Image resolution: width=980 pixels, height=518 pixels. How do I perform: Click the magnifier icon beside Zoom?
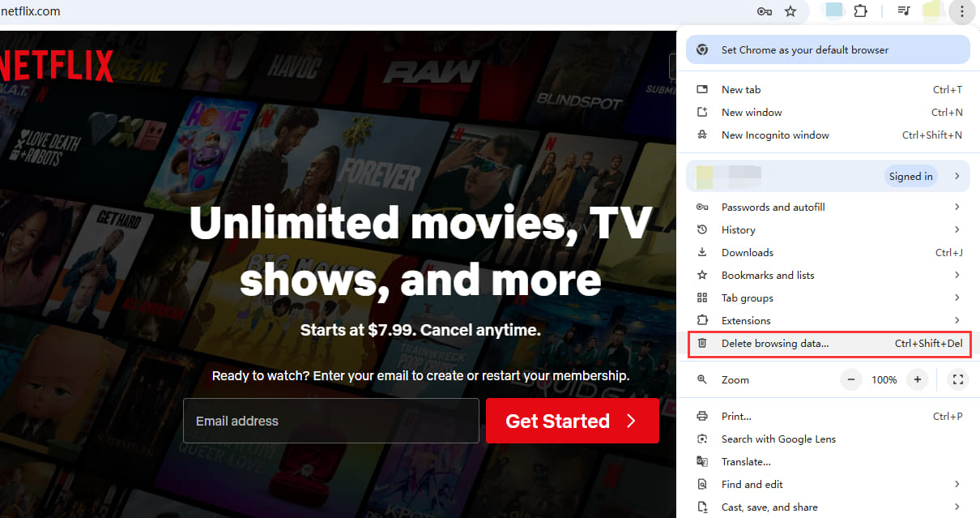[x=703, y=380]
